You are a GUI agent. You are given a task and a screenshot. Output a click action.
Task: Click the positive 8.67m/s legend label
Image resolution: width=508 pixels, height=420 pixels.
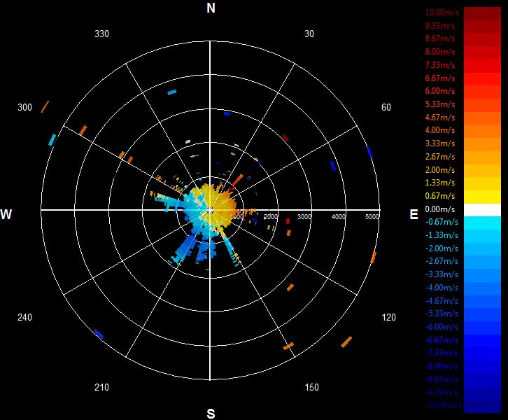point(440,38)
